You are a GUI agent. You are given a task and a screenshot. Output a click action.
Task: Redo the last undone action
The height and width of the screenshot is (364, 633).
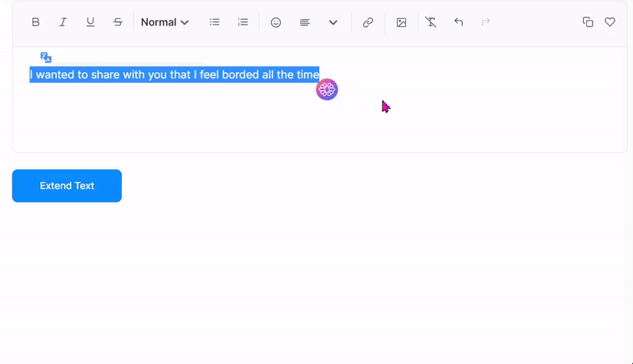tap(486, 22)
